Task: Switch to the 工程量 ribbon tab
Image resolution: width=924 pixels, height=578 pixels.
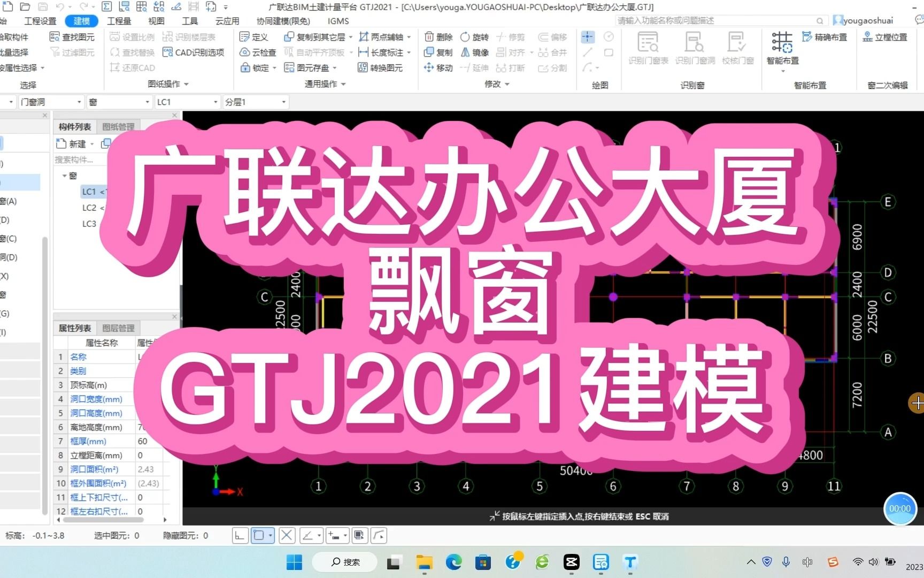Action: pos(119,21)
